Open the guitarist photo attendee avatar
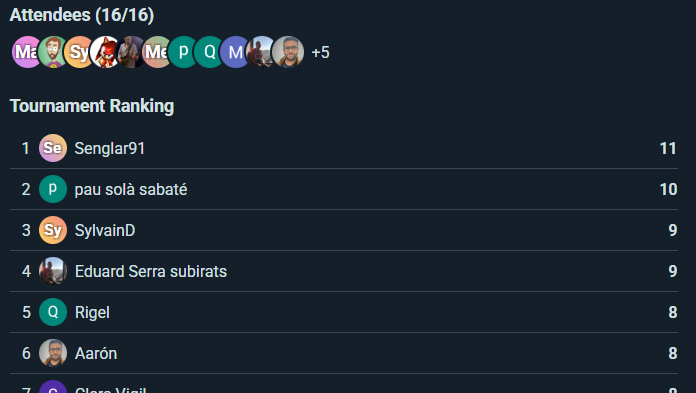Image resolution: width=696 pixels, height=393 pixels. [x=131, y=52]
